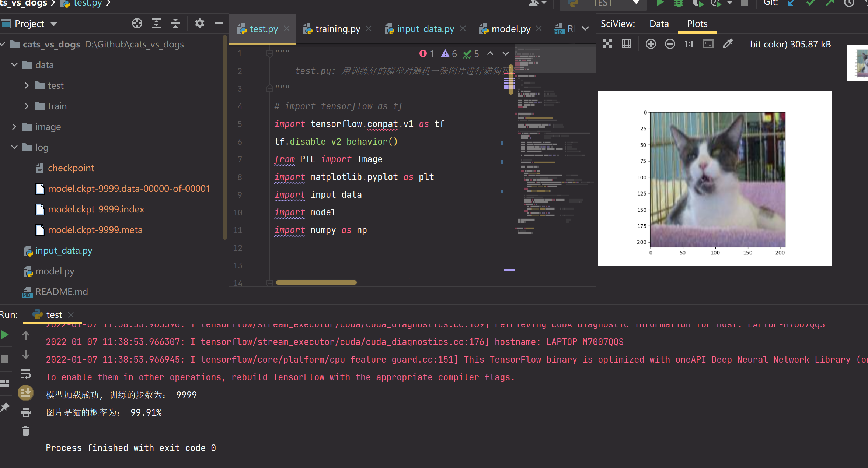Switch to SciView Data tab
Image resolution: width=868 pixels, height=468 pixels.
[x=659, y=24]
